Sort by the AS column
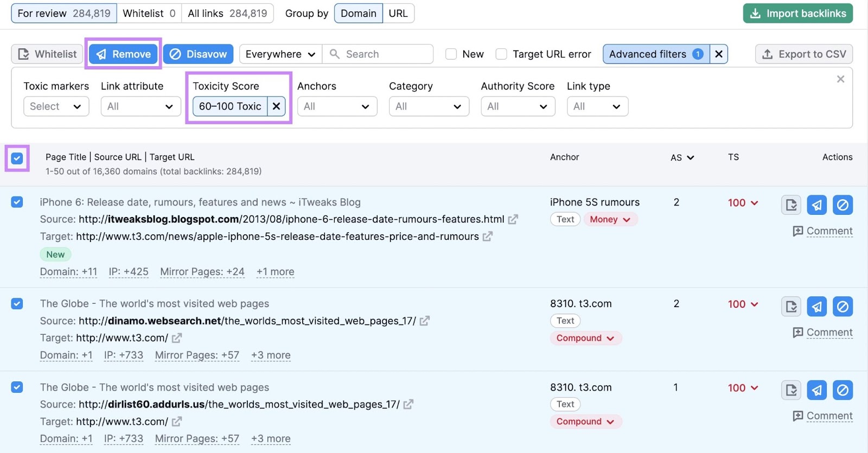This screenshot has height=453, width=868. 682,157
